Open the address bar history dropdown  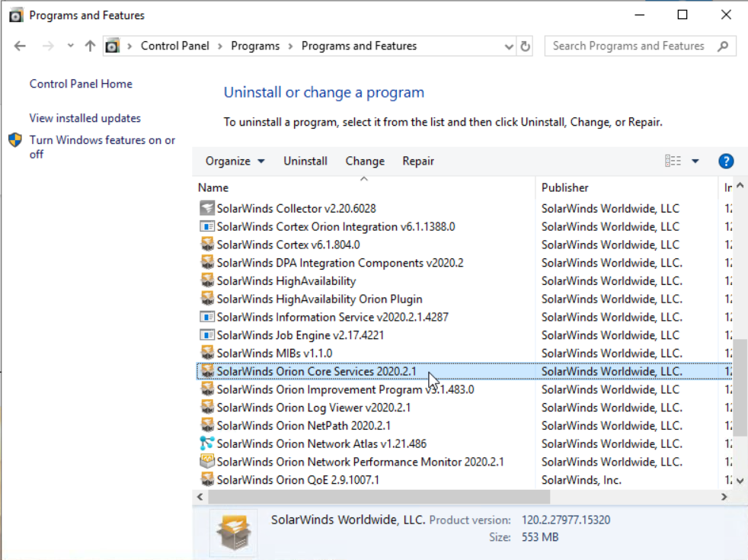[509, 46]
